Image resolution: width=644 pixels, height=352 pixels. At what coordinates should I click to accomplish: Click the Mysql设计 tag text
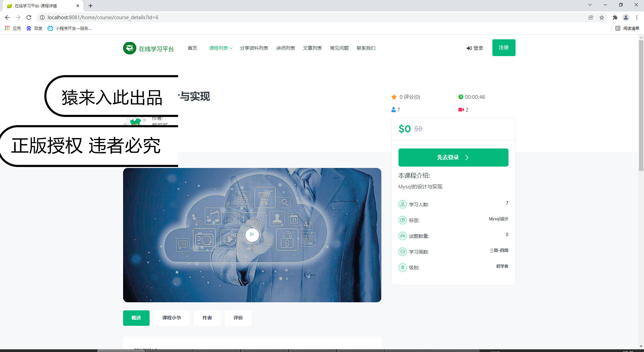tap(498, 219)
